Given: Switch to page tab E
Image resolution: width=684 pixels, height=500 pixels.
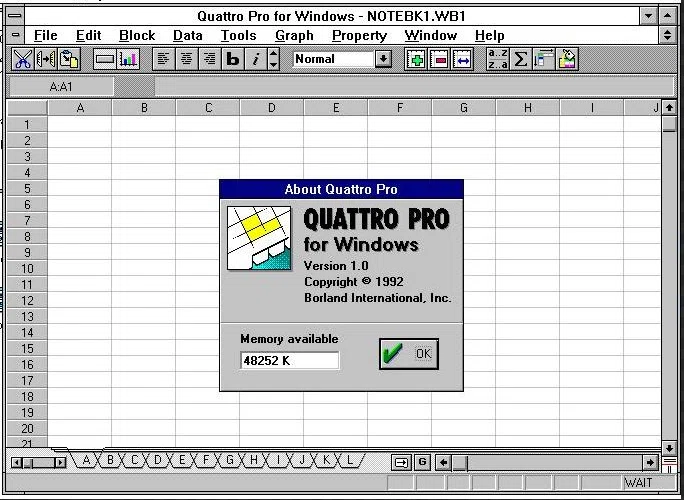Looking at the screenshot, I should click(x=182, y=460).
